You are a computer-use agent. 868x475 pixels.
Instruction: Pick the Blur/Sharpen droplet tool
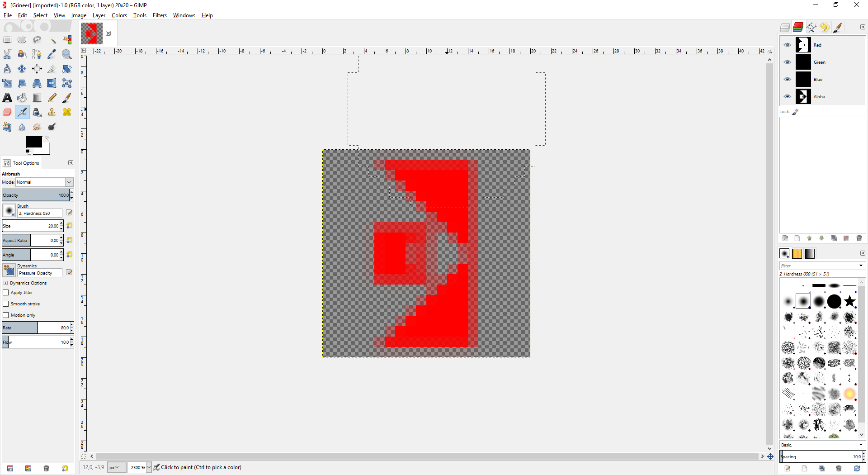tap(22, 127)
